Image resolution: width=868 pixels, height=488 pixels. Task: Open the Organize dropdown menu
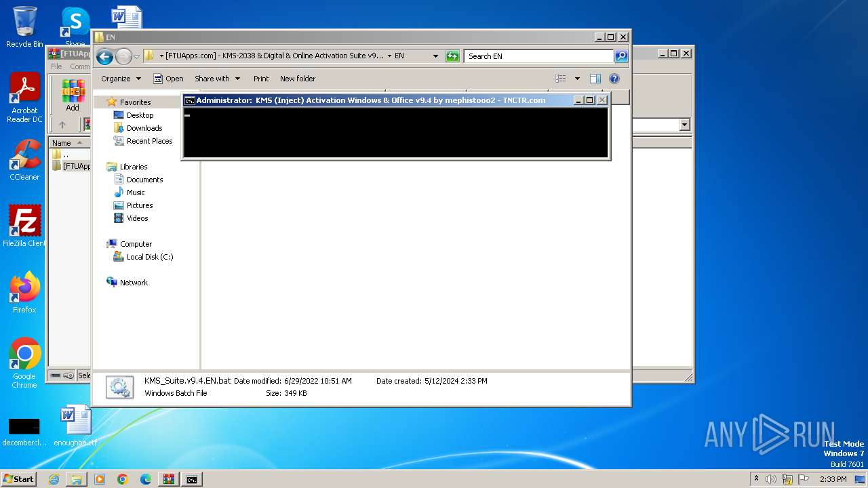[121, 79]
